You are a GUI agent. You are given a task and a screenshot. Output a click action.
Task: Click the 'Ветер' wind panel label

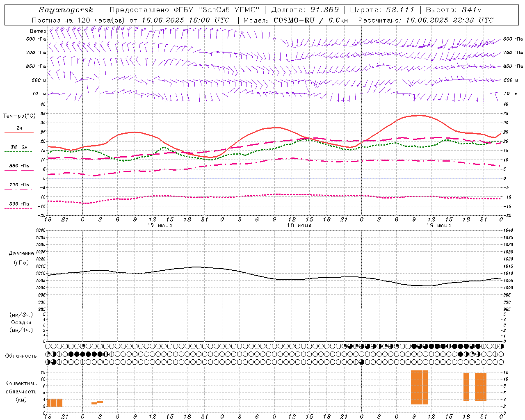click(x=38, y=31)
